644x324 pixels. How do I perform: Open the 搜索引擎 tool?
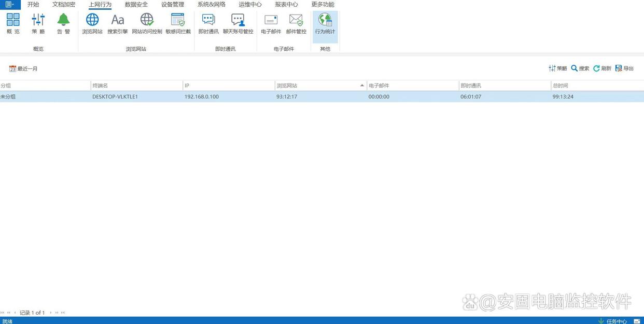point(118,24)
